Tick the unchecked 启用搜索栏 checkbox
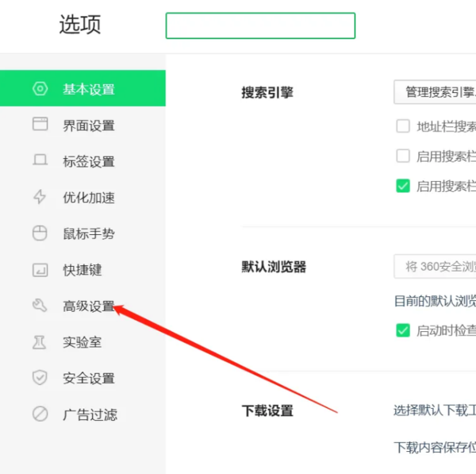 click(x=403, y=156)
